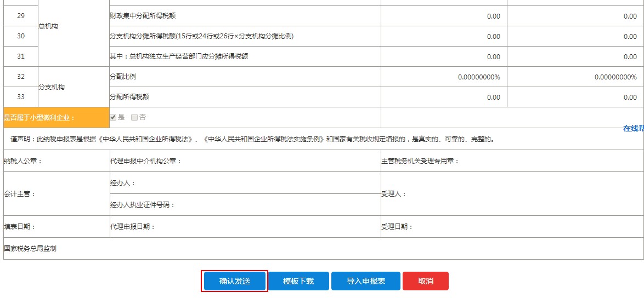The width and height of the screenshot is (644, 298).
Task: Click the 总机构 category cell
Action: coord(74,26)
